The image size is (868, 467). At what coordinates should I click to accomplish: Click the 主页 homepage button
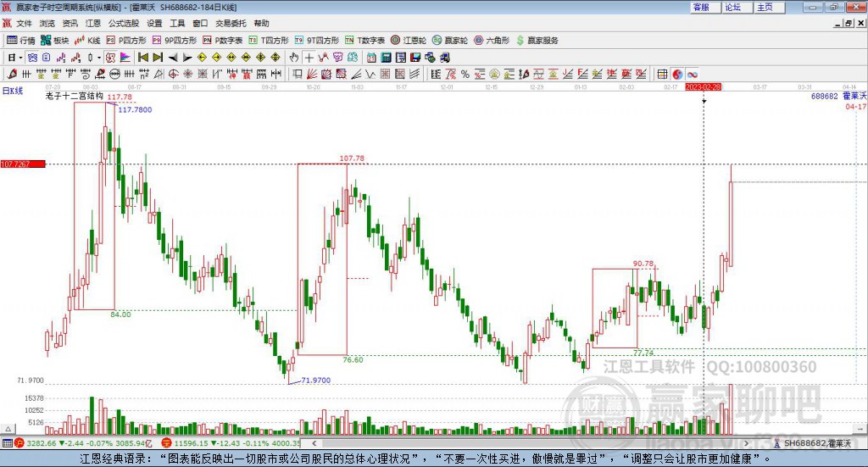pyautogui.click(x=770, y=7)
